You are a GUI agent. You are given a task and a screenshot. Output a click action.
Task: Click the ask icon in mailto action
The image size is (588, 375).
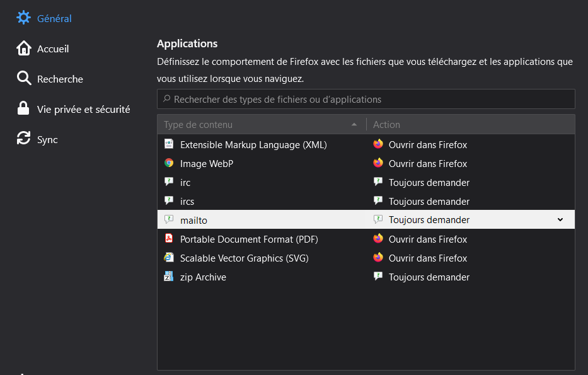pos(378,219)
